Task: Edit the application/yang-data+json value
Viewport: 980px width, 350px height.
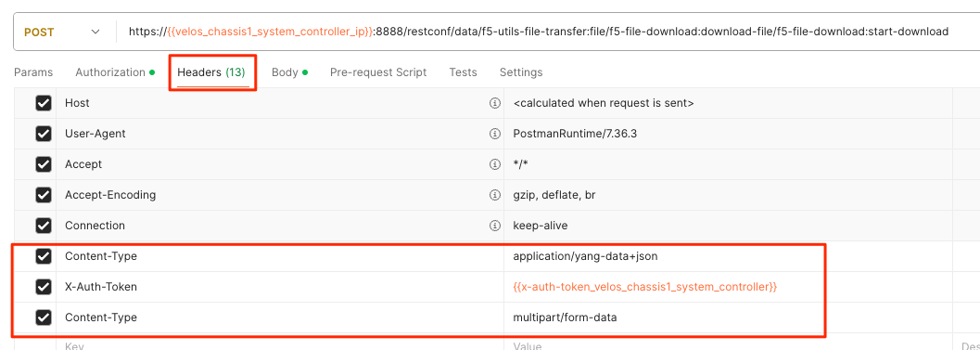Action: tap(728, 256)
